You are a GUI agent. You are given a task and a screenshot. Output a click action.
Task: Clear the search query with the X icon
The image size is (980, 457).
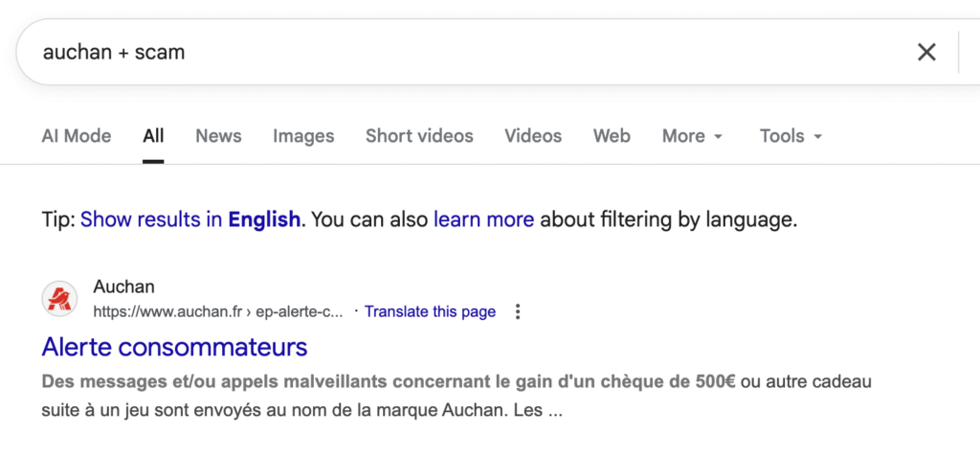(926, 52)
